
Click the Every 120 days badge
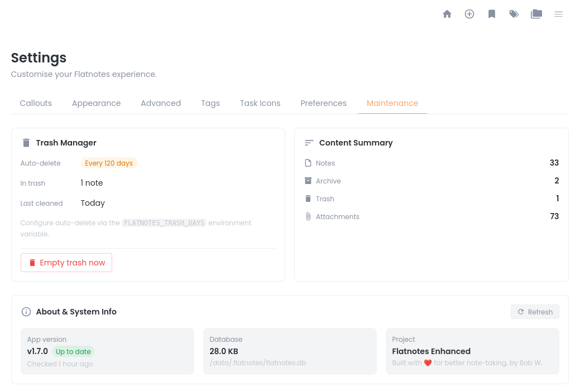tap(109, 163)
